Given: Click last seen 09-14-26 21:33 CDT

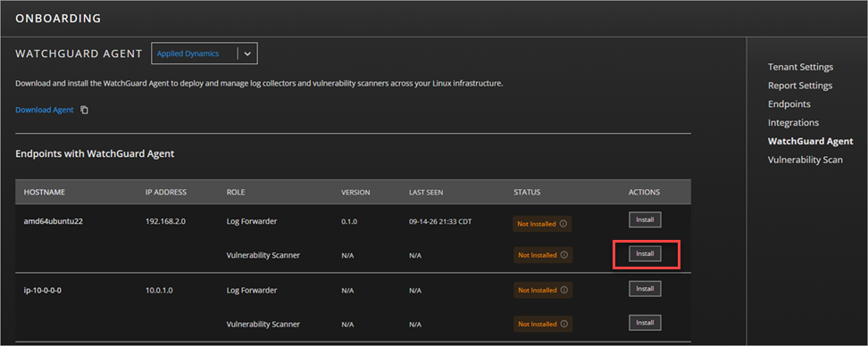Looking at the screenshot, I should (440, 221).
